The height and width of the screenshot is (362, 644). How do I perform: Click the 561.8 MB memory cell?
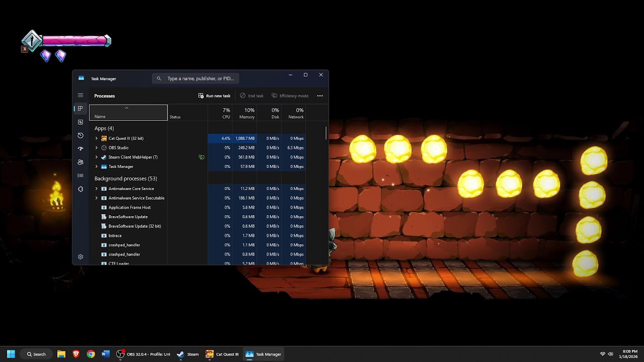245,157
